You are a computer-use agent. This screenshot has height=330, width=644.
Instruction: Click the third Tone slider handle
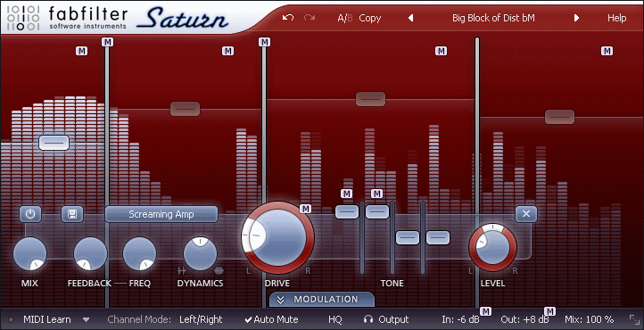point(408,237)
